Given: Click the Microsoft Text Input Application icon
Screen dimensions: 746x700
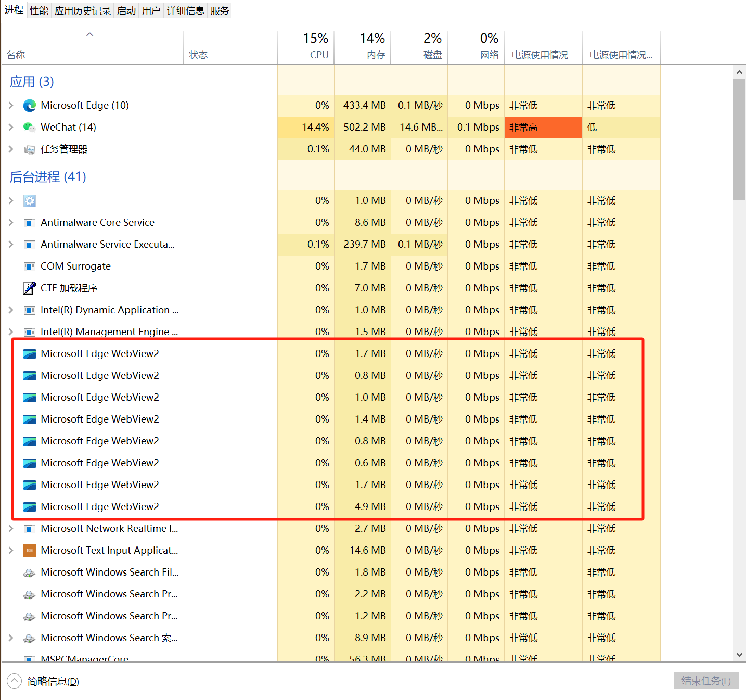Looking at the screenshot, I should (30, 551).
